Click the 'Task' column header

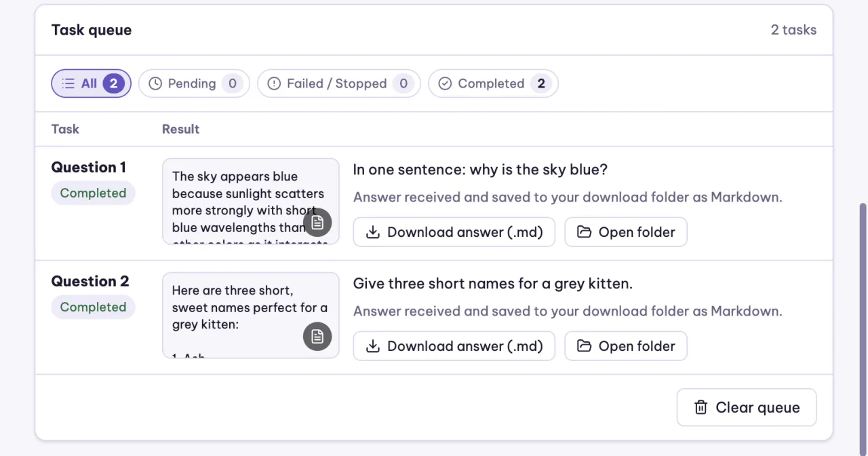point(65,129)
